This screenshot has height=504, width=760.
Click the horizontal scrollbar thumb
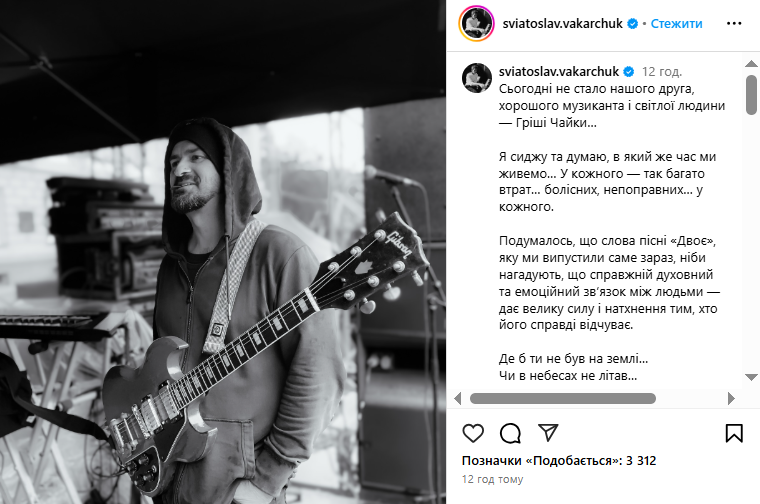(563, 398)
